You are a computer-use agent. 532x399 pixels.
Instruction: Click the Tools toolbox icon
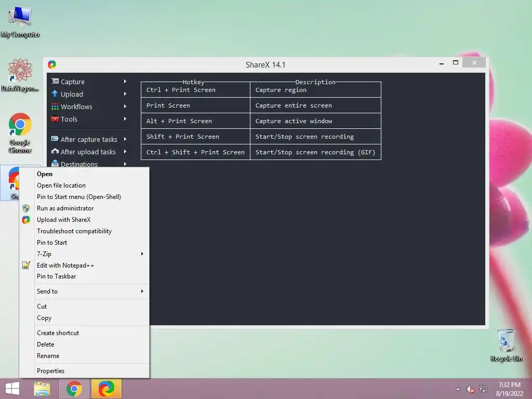(x=55, y=119)
